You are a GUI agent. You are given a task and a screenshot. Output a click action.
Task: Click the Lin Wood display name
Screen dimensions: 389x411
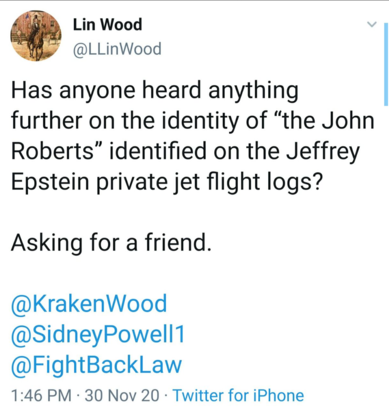click(x=107, y=25)
